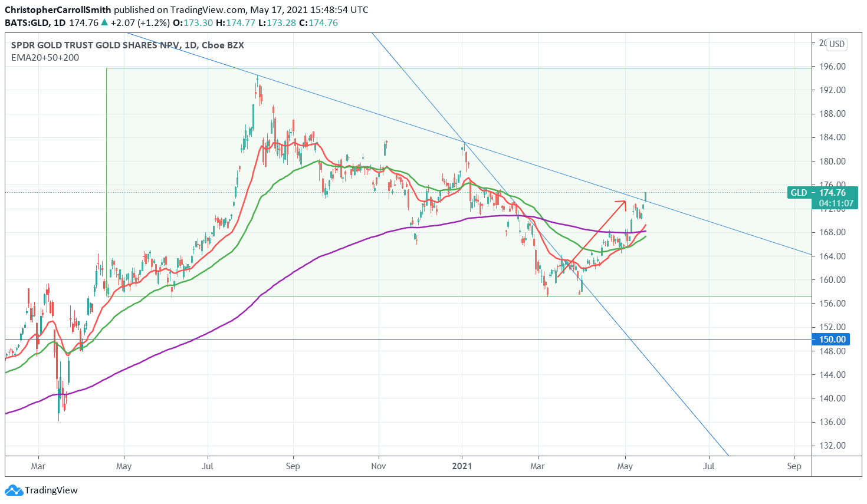Screen dimensions: 867x504
Task: Select the red arrow drawing on chart
Action: pos(592,239)
